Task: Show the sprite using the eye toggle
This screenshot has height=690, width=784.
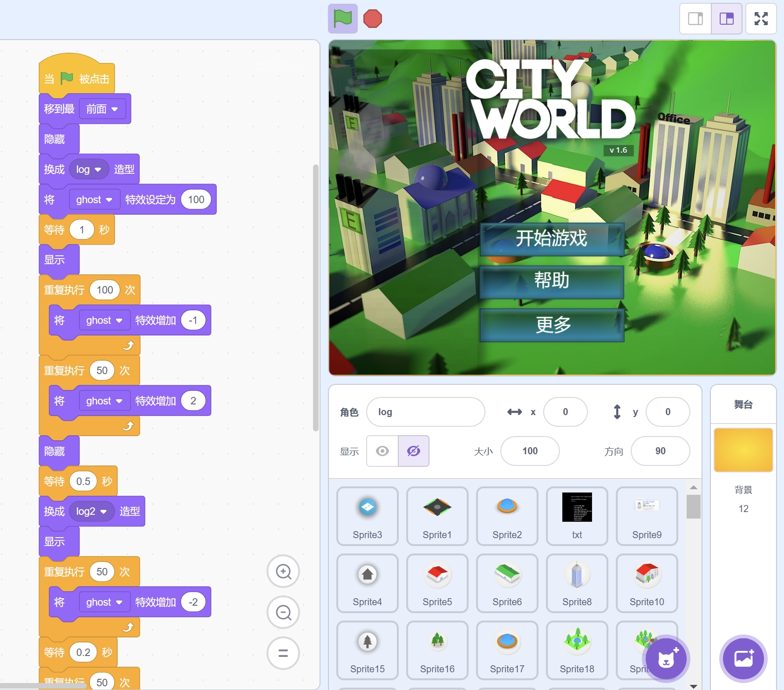Action: (x=382, y=451)
